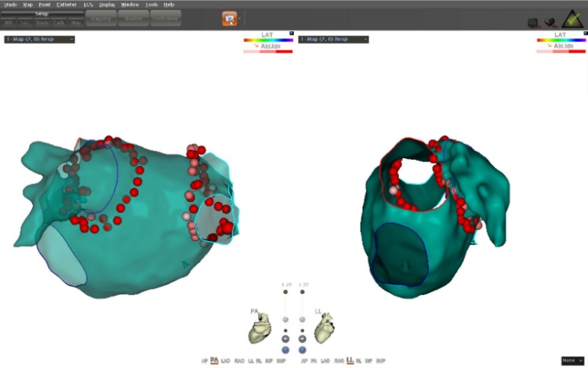Click right view's bottom round blue button
Viewport: 588px width, 368px height.
coord(302,350)
